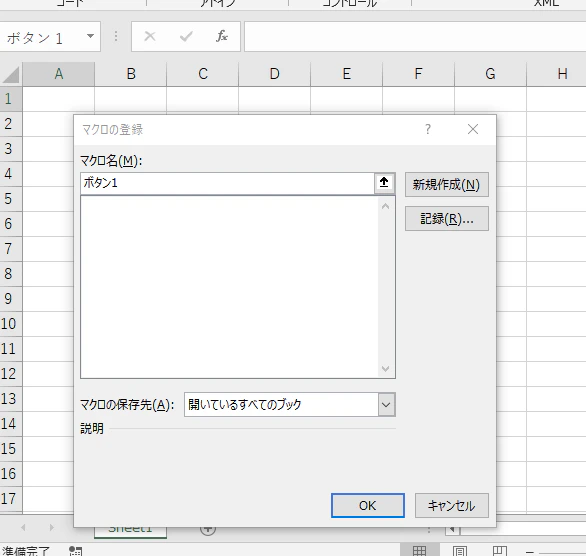Select column E header
Image resolution: width=586 pixels, height=556 pixels.
pyautogui.click(x=346, y=74)
